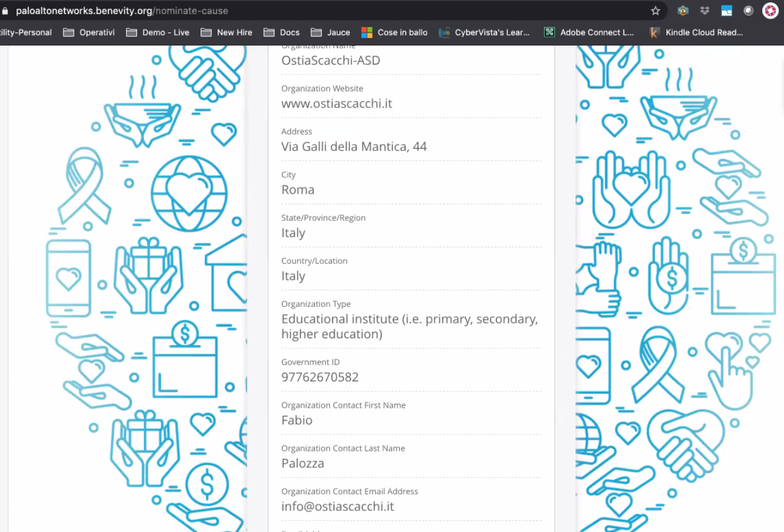Click the Organization Type label
784x532 pixels.
coord(316,304)
